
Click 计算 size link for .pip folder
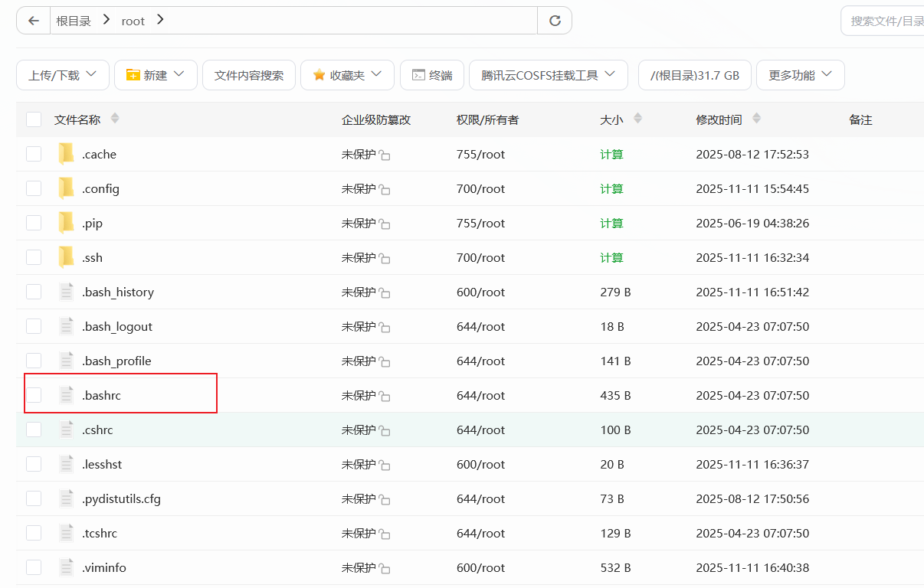(611, 223)
